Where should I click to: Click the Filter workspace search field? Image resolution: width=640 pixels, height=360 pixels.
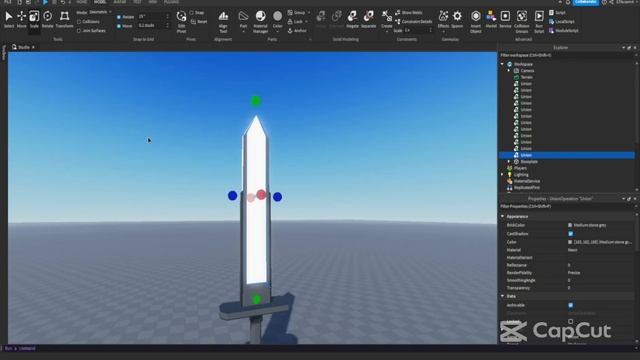[x=567, y=55]
